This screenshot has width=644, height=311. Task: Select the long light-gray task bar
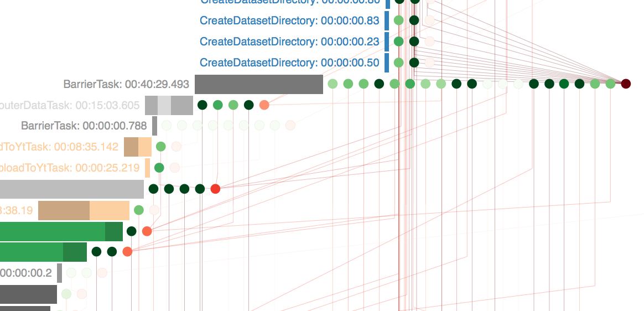(72, 189)
